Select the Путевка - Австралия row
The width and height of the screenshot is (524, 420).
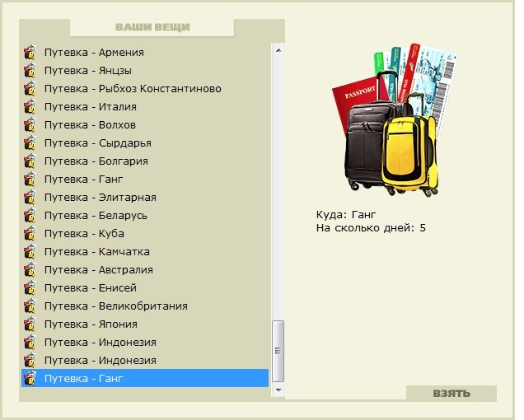pos(145,269)
